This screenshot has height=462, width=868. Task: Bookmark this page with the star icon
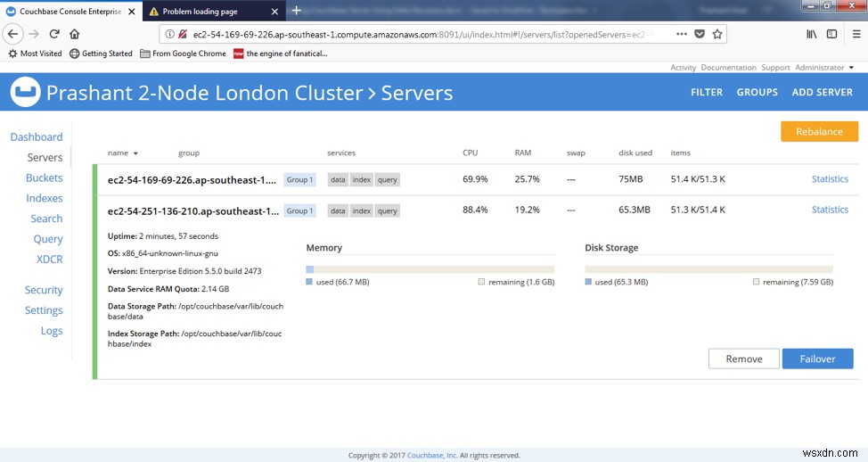pyautogui.click(x=717, y=34)
